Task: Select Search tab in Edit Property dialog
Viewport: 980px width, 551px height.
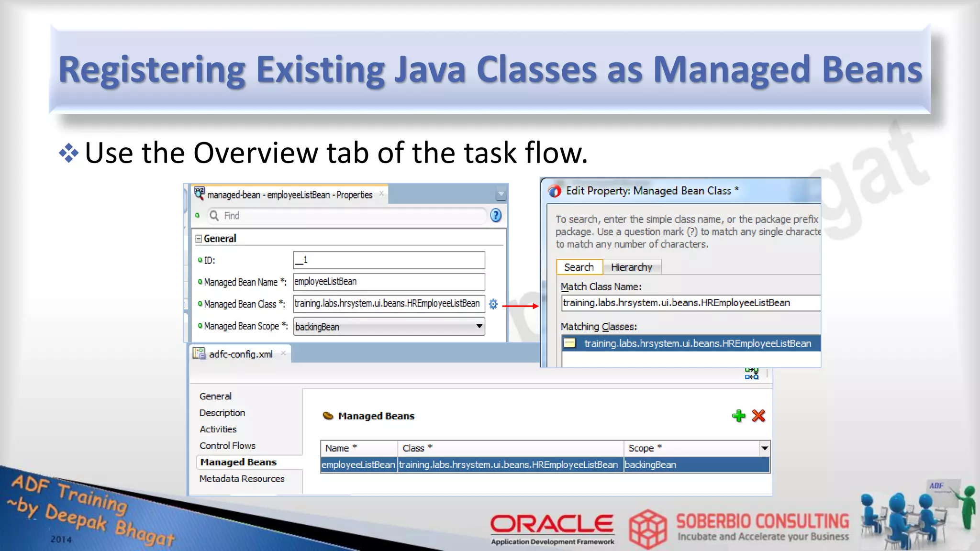Action: [579, 267]
